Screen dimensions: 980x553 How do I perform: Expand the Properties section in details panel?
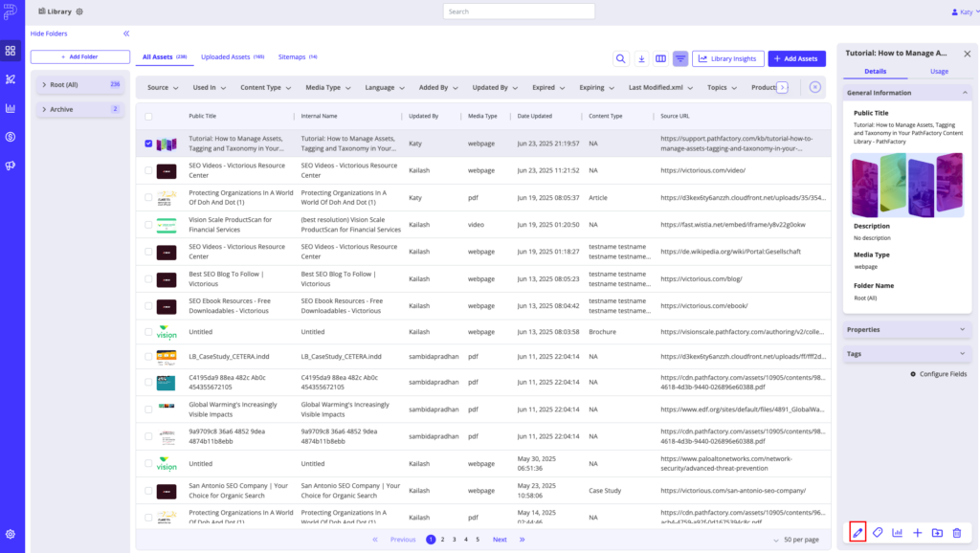click(x=907, y=329)
